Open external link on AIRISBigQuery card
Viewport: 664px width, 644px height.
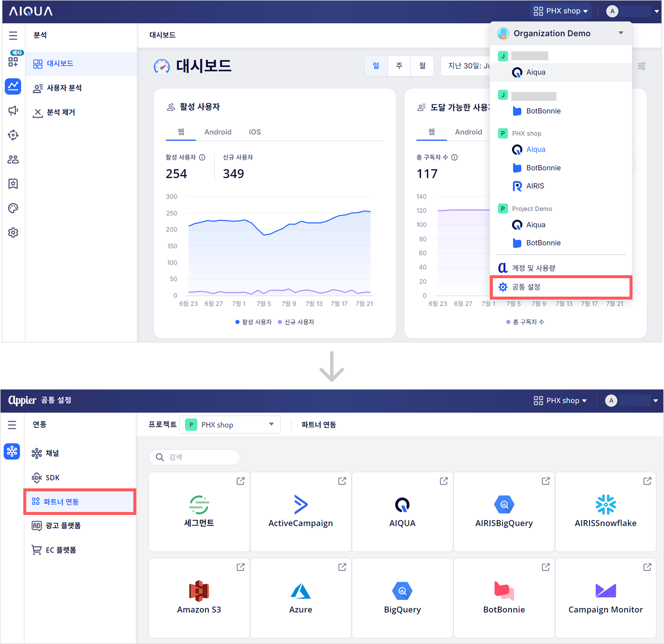click(546, 481)
